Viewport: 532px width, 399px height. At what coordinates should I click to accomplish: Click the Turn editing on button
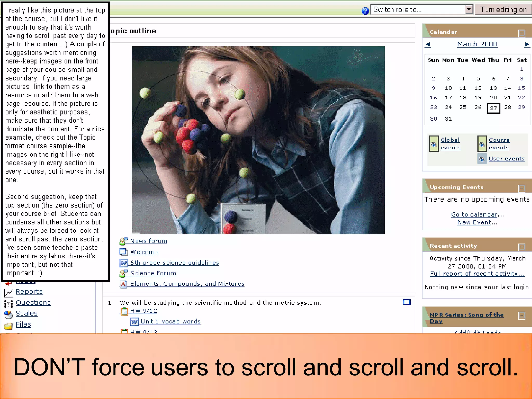point(503,10)
